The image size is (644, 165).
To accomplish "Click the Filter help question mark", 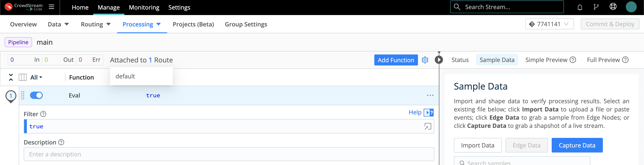I will coord(43,114).
